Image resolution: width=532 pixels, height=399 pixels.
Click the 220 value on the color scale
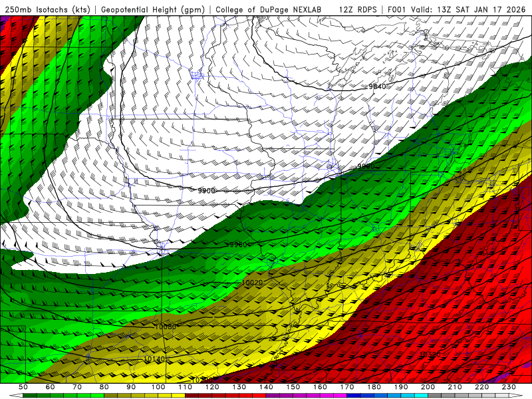point(482,387)
